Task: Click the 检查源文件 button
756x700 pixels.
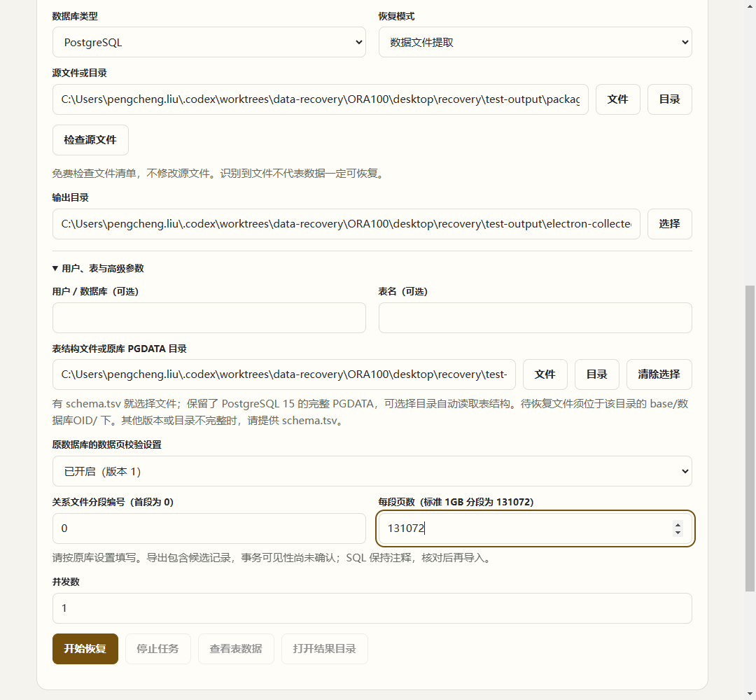Action: [x=90, y=140]
